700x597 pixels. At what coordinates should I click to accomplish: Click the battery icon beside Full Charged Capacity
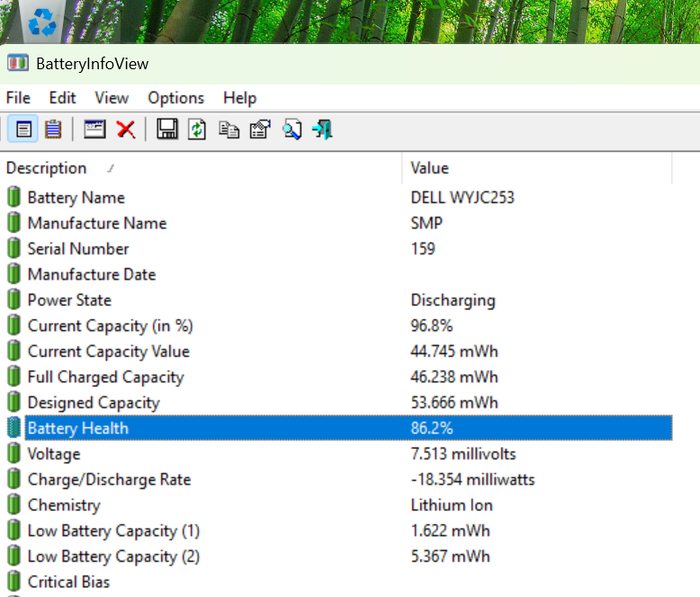click(x=13, y=377)
